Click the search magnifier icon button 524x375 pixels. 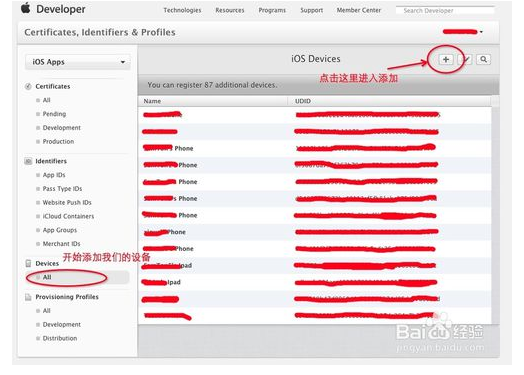click(483, 59)
